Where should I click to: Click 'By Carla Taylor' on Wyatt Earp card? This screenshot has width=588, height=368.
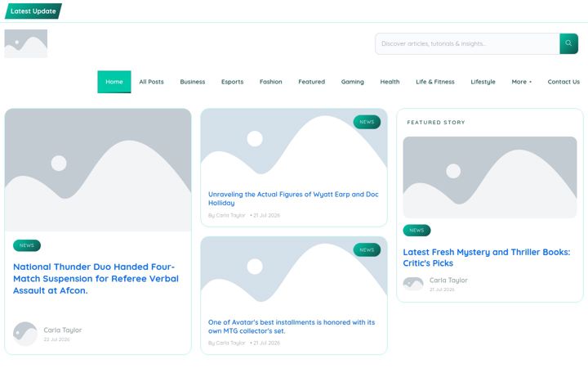226,215
